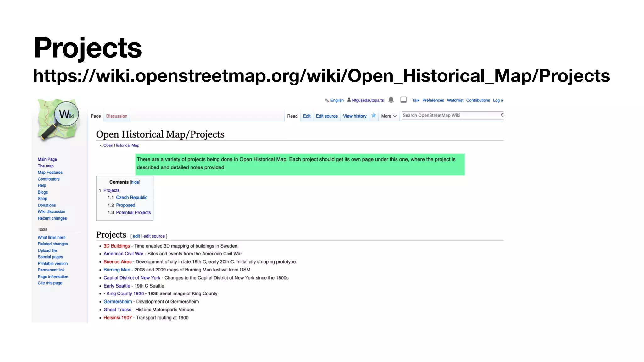The image size is (644, 362).
Task: Jump to Potential Projects section
Action: (x=133, y=212)
